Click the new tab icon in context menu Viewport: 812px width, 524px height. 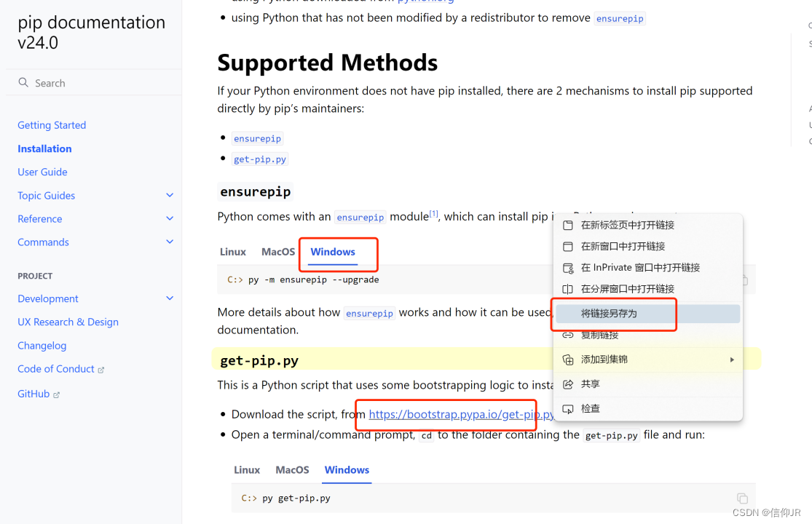click(568, 225)
